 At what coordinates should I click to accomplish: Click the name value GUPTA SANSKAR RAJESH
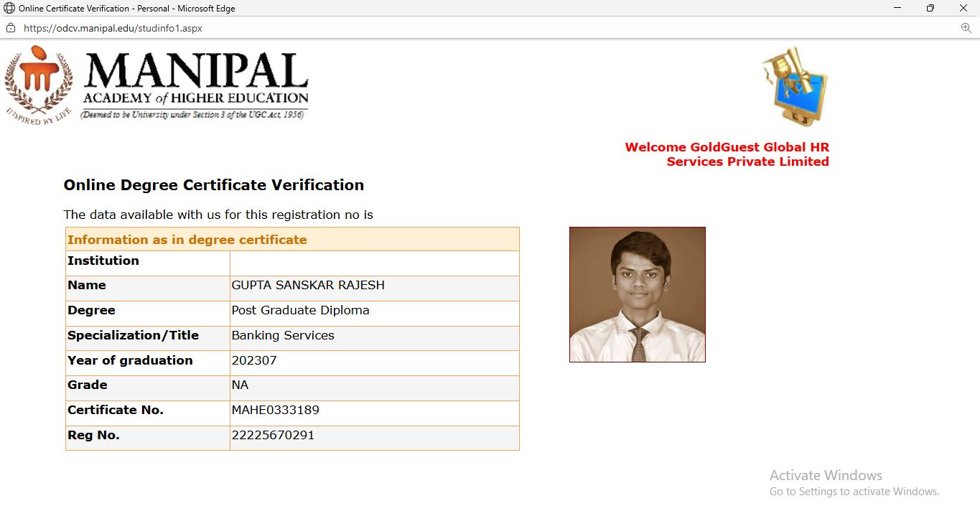point(308,285)
